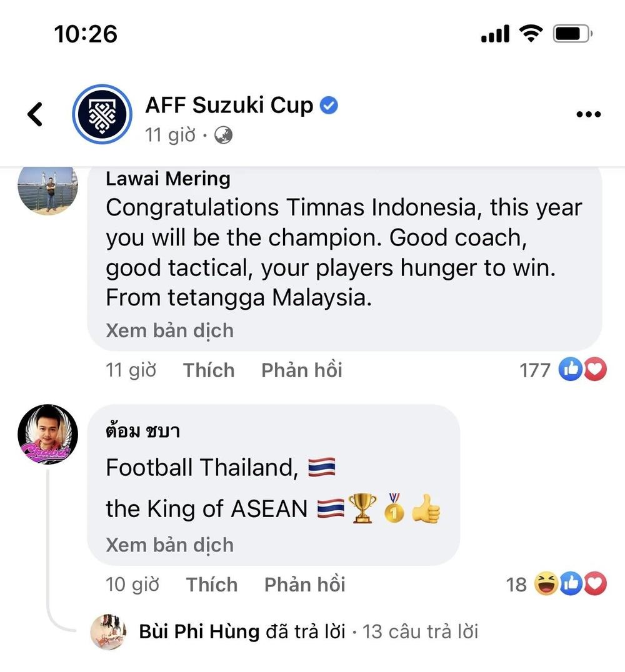Like the Football Thailand comment with Thích
The width and height of the screenshot is (625, 672).
(x=212, y=585)
